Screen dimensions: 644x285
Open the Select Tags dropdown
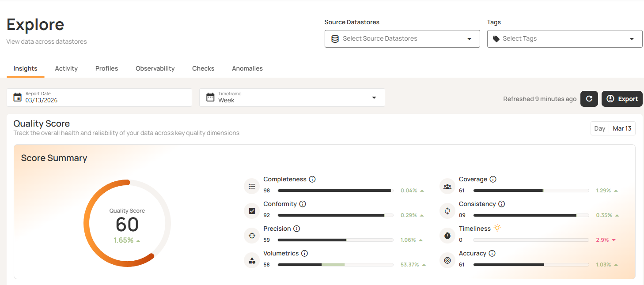[x=564, y=39]
